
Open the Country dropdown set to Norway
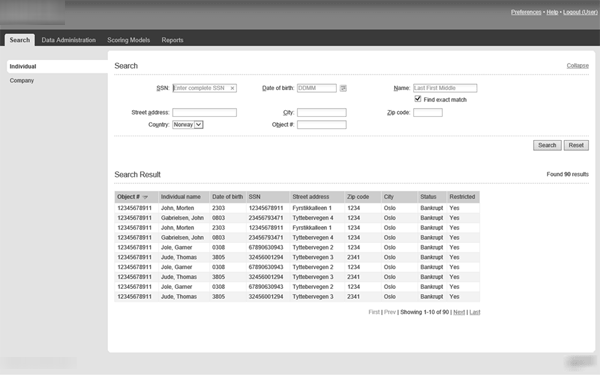pyautogui.click(x=188, y=125)
